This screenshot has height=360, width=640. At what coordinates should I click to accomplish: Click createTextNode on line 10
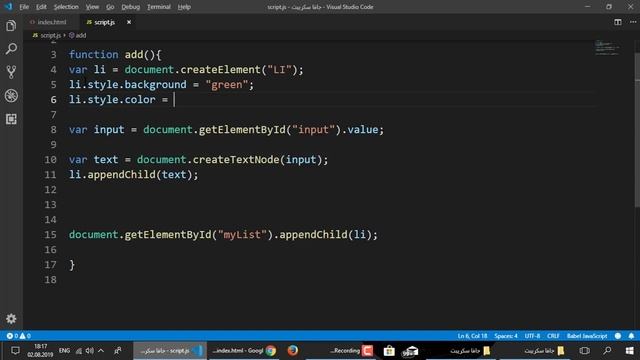pyautogui.click(x=236, y=159)
